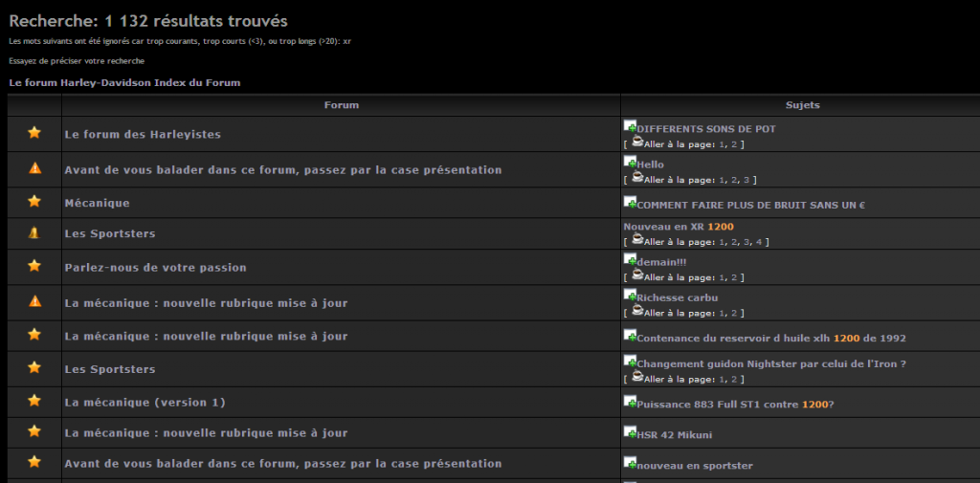Open topic Puissance 883 Full ST1 contre 1200
Image resolution: width=980 pixels, height=483 pixels.
(735, 405)
